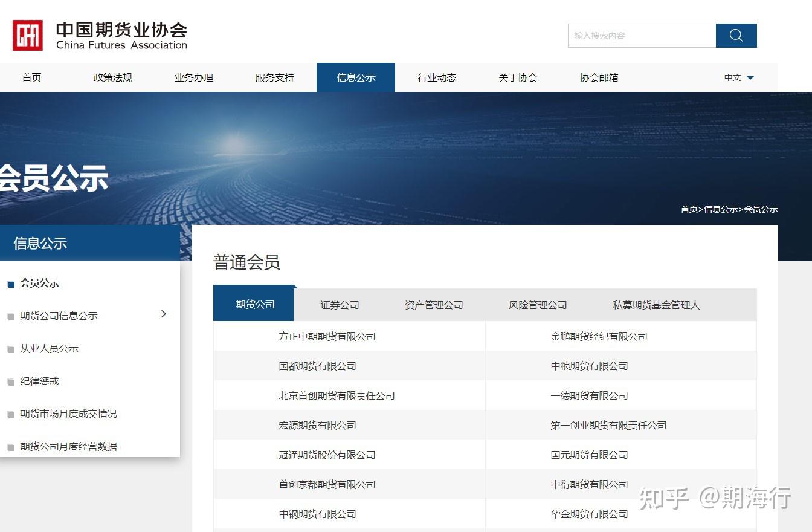
Task: Click the 中粮期货有限公司 entry
Action: (590, 366)
